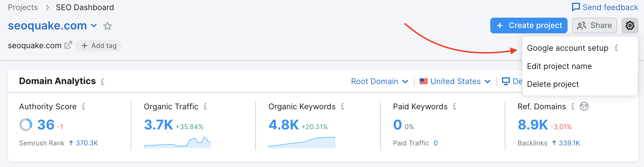Click the Add tag button
The height and width of the screenshot is (167, 644).
(98, 45)
